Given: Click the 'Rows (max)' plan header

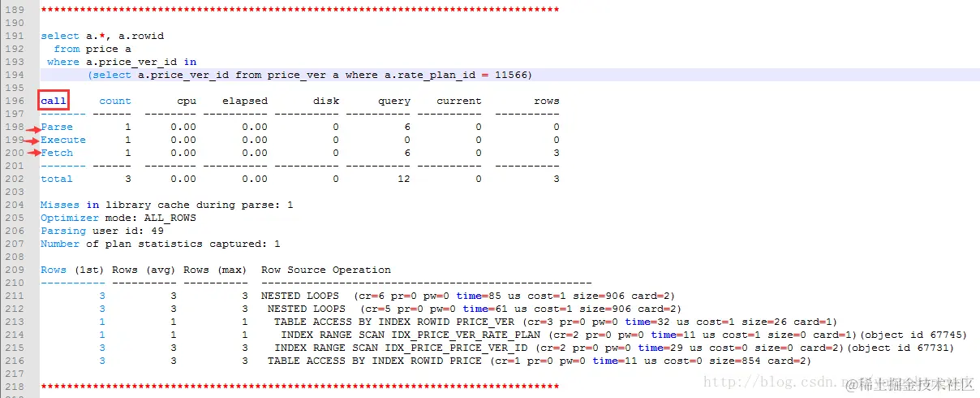Looking at the screenshot, I should click(216, 270).
